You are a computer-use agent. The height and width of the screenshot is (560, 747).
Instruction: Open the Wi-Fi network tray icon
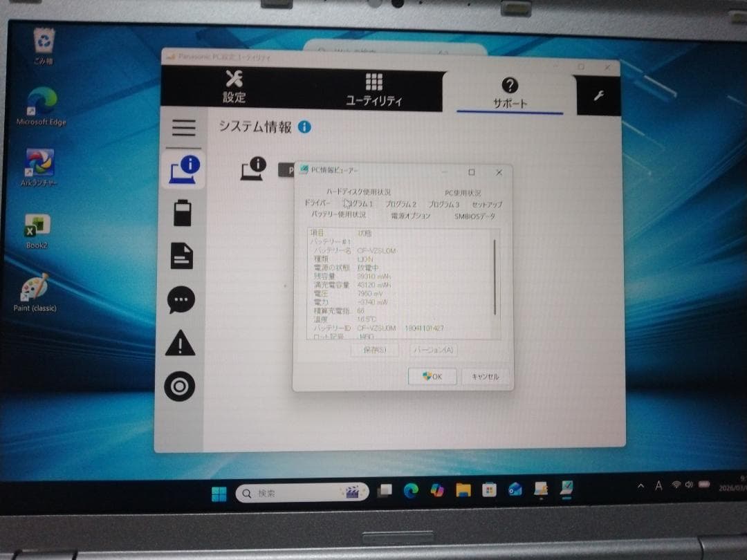point(676,485)
